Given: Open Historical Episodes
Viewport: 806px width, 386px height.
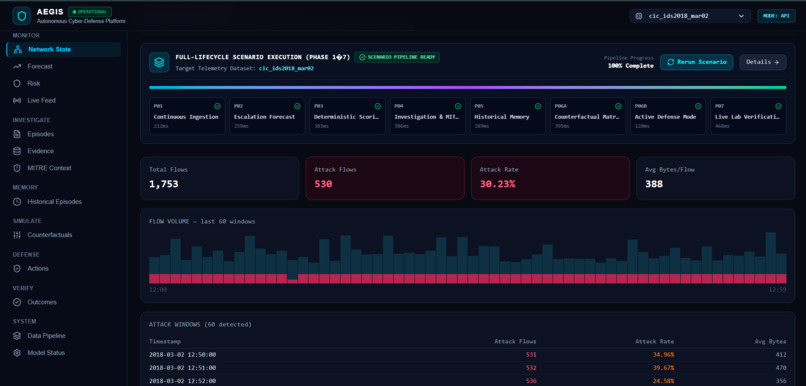Looking at the screenshot, I should [x=64, y=201].
